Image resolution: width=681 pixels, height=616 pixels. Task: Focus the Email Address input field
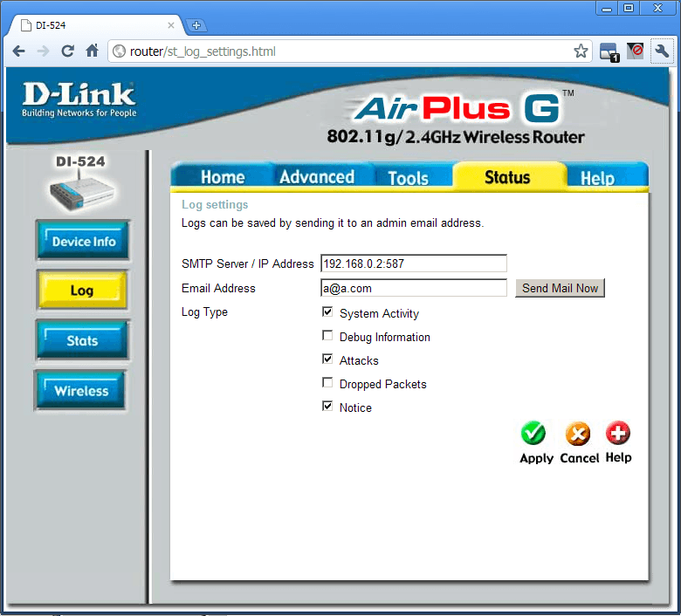pos(414,288)
